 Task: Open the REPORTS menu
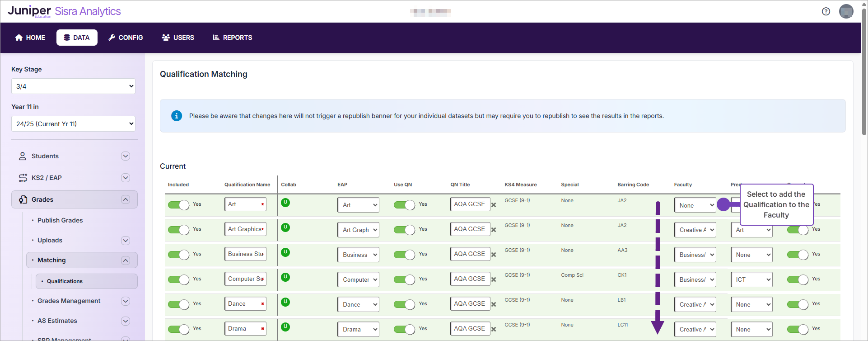coord(233,38)
